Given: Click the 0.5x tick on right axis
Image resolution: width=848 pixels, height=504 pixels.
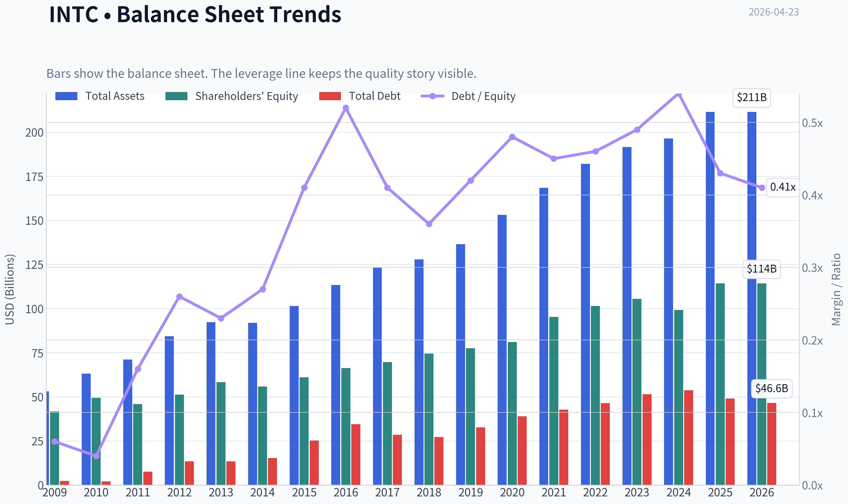Looking at the screenshot, I should pos(812,123).
